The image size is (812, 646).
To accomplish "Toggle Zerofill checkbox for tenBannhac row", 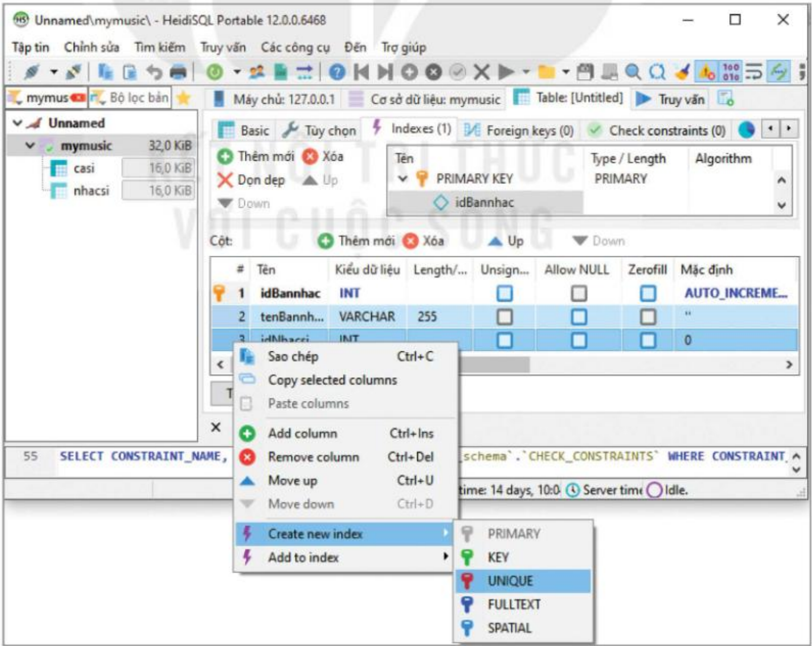I will coord(648,317).
